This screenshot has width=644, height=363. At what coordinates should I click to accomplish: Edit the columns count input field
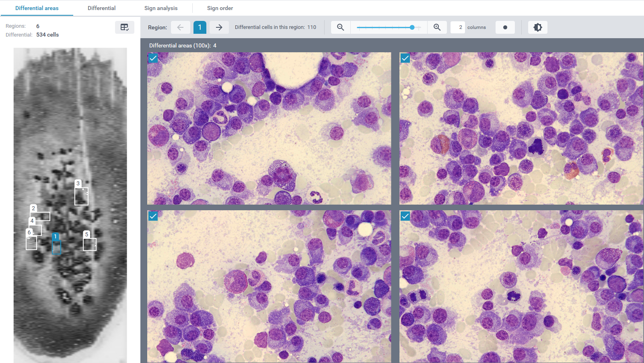coord(458,27)
